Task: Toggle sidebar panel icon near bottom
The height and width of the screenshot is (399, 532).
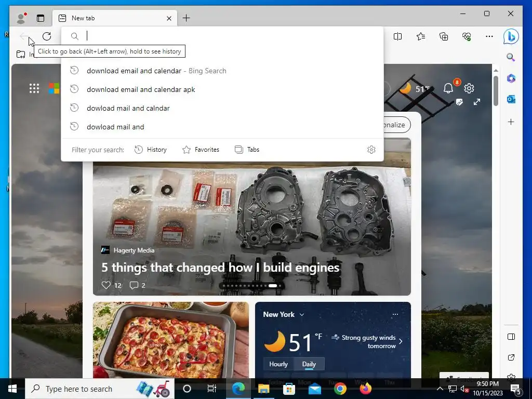Action: pyautogui.click(x=511, y=337)
